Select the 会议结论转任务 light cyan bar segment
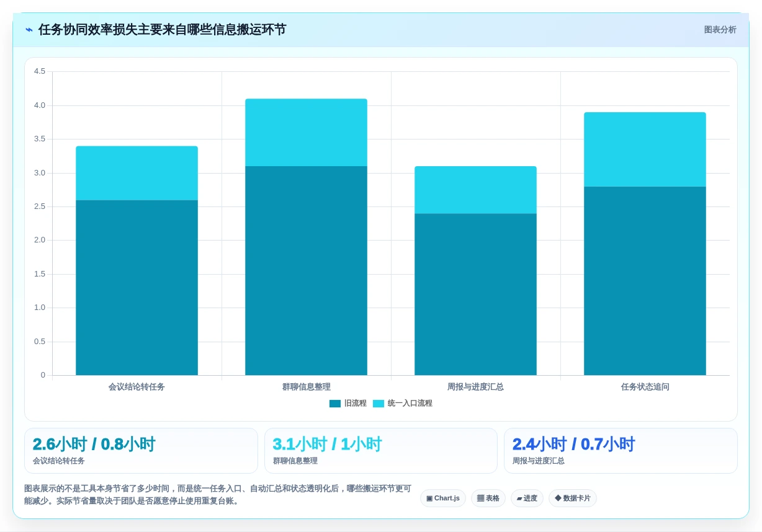This screenshot has height=532, width=762. coord(137,173)
